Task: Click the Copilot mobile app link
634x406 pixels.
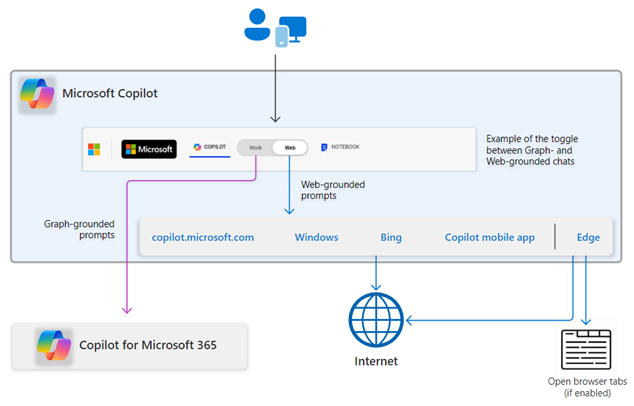Action: 490,237
